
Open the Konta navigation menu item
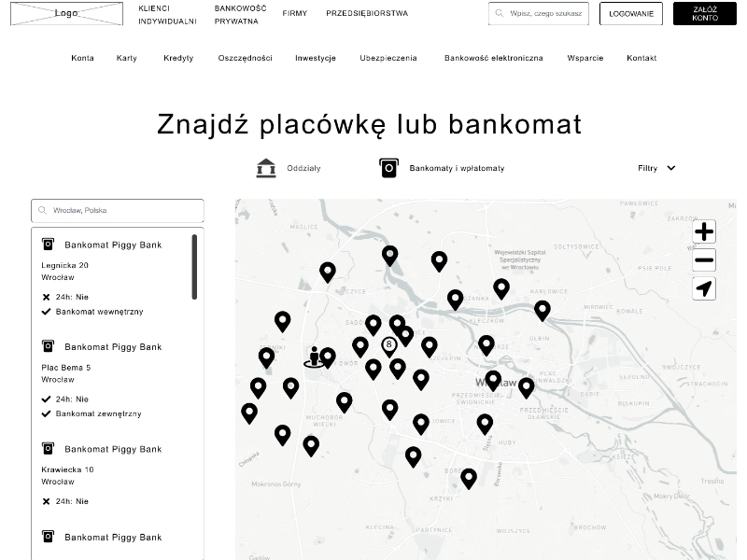(82, 58)
